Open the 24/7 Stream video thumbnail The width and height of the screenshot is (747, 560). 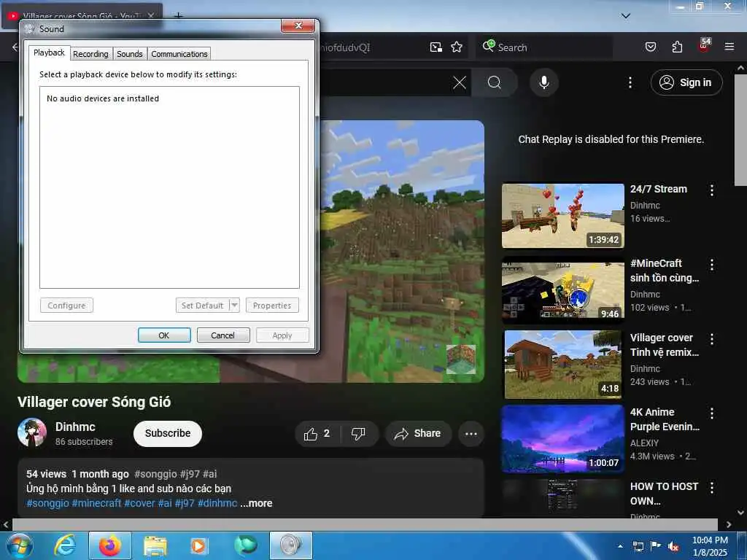(562, 216)
